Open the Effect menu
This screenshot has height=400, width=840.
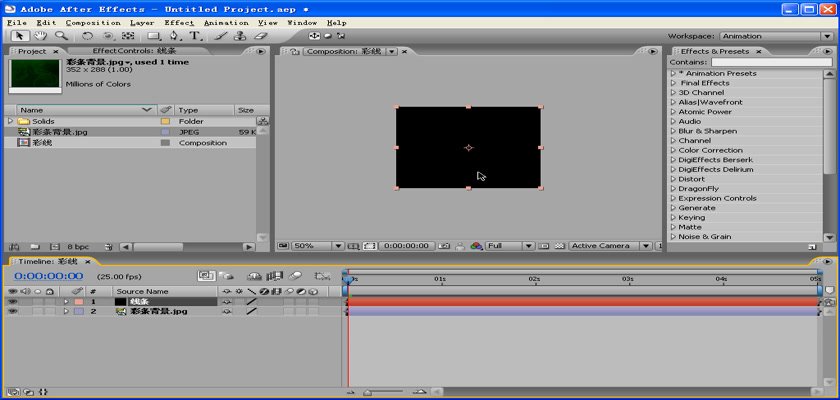[x=179, y=23]
